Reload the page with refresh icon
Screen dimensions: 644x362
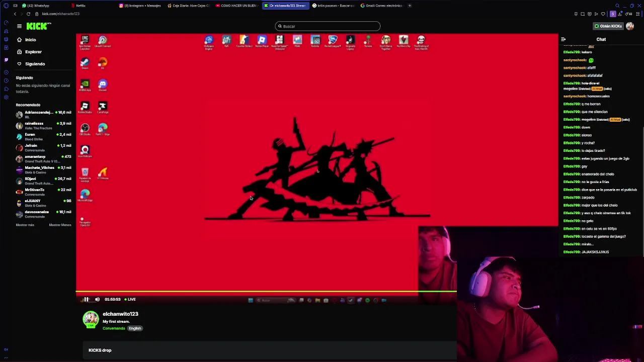point(28,14)
